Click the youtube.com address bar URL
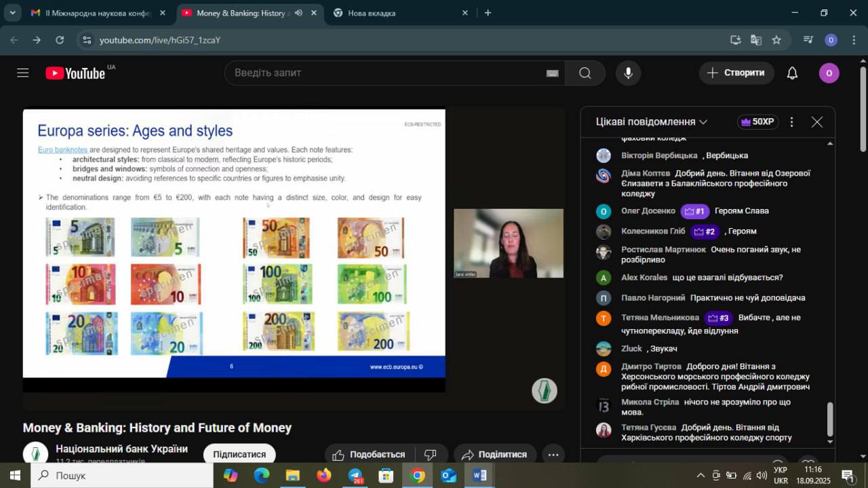868x488 pixels. pyautogui.click(x=160, y=40)
